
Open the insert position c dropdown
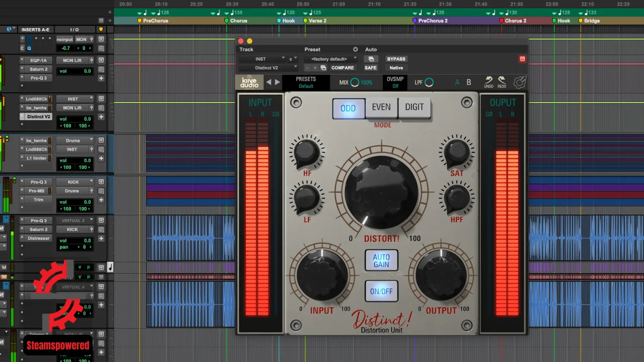click(293, 59)
